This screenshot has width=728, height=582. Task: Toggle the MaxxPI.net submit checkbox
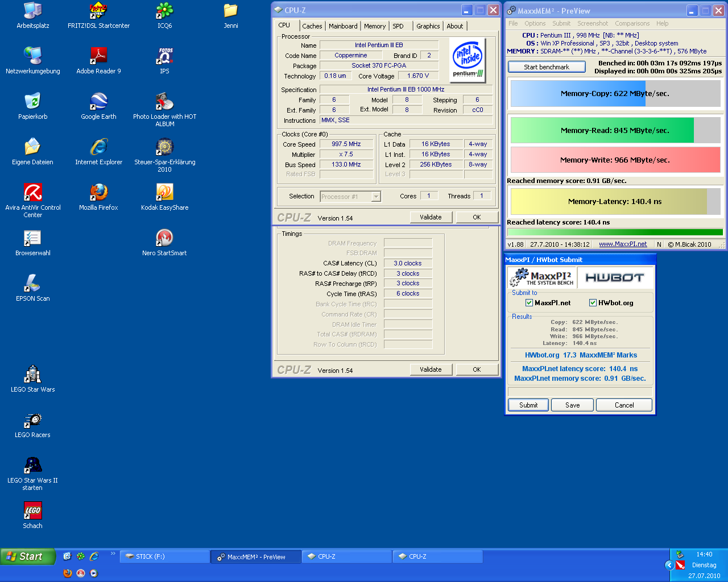pyautogui.click(x=529, y=303)
